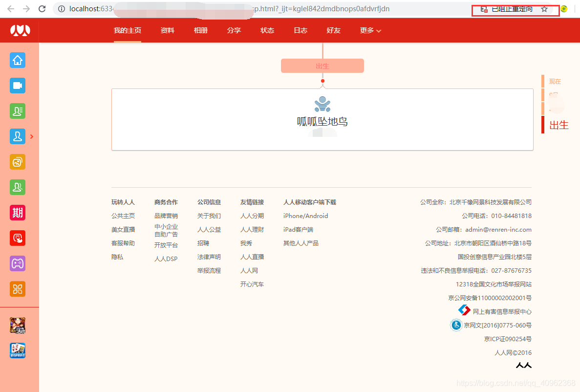Viewport: 580px width, 392px height.
Task: Click the 其他人人产品 link
Action: tap(301, 243)
